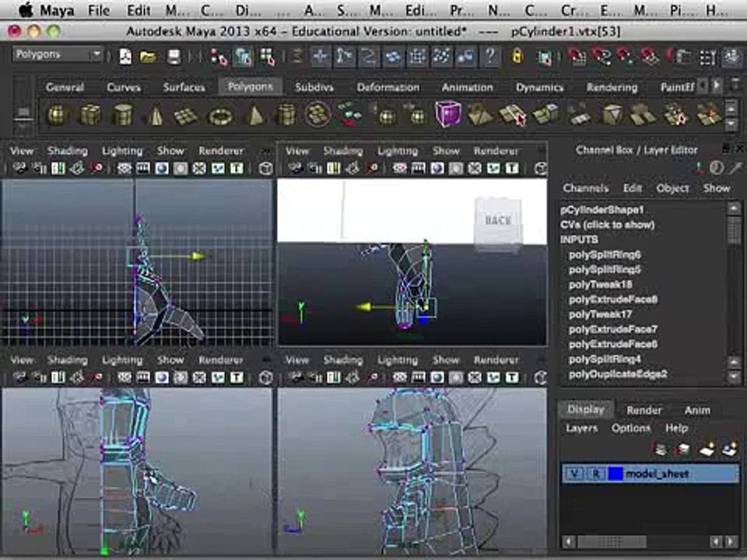Click Lighting in bottom-left viewport menu
This screenshot has width=747, height=560.
pyautogui.click(x=122, y=360)
